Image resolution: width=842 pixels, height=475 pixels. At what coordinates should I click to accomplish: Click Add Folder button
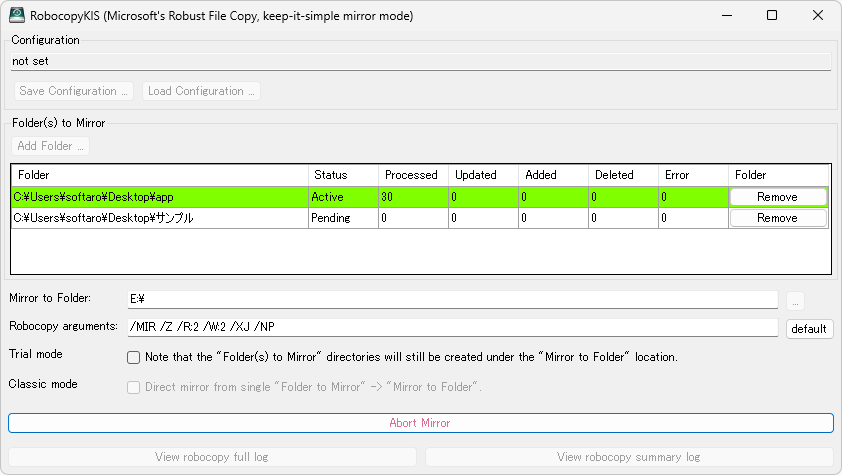(51, 146)
